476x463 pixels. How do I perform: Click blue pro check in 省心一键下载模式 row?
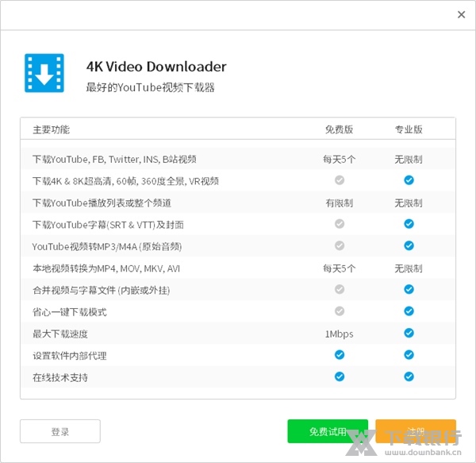point(409,311)
